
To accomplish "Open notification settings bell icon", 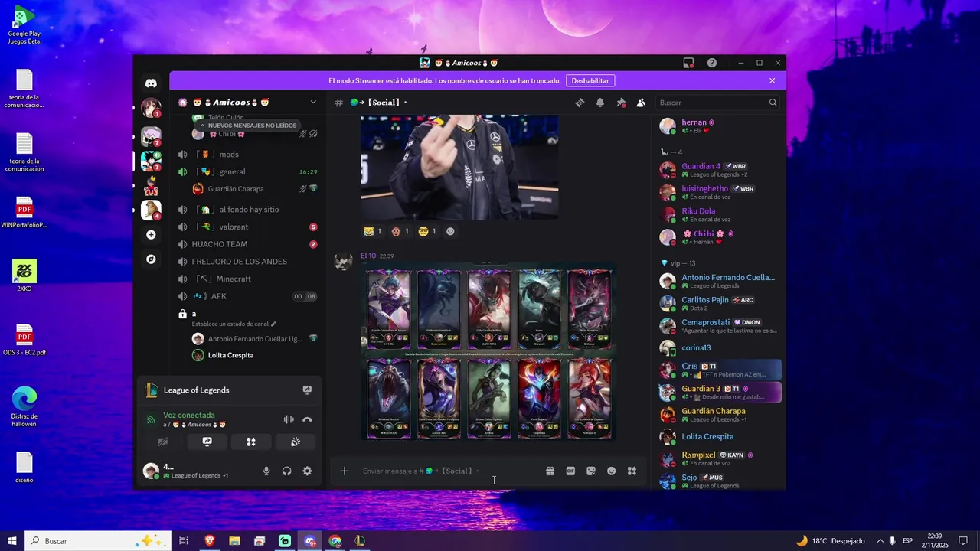I will click(600, 103).
